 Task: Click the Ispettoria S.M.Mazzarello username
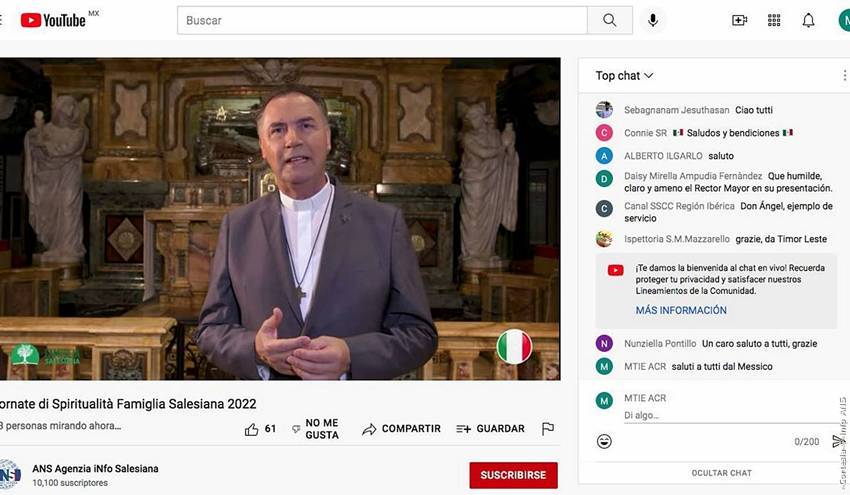(677, 239)
